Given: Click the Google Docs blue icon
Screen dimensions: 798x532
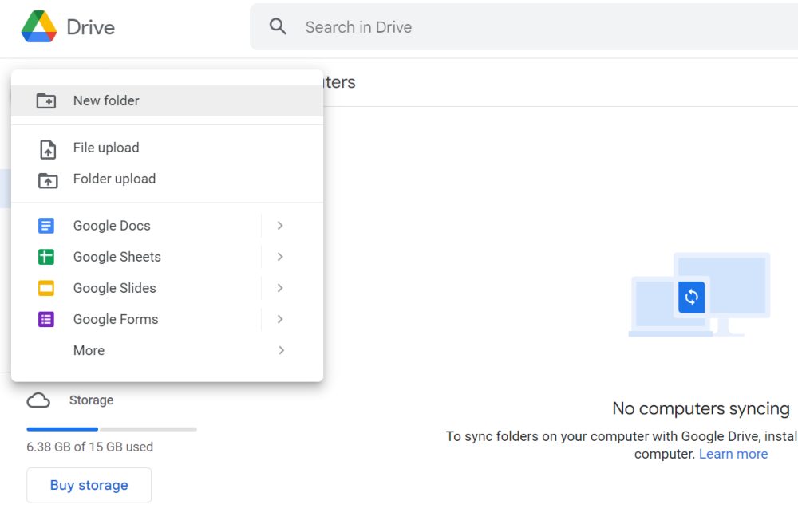Looking at the screenshot, I should click(x=46, y=225).
